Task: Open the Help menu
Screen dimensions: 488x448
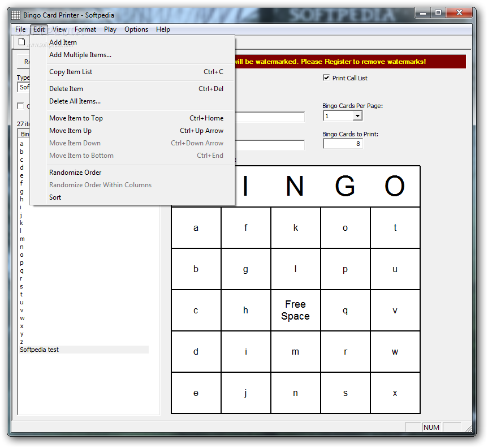Action: pos(163,29)
